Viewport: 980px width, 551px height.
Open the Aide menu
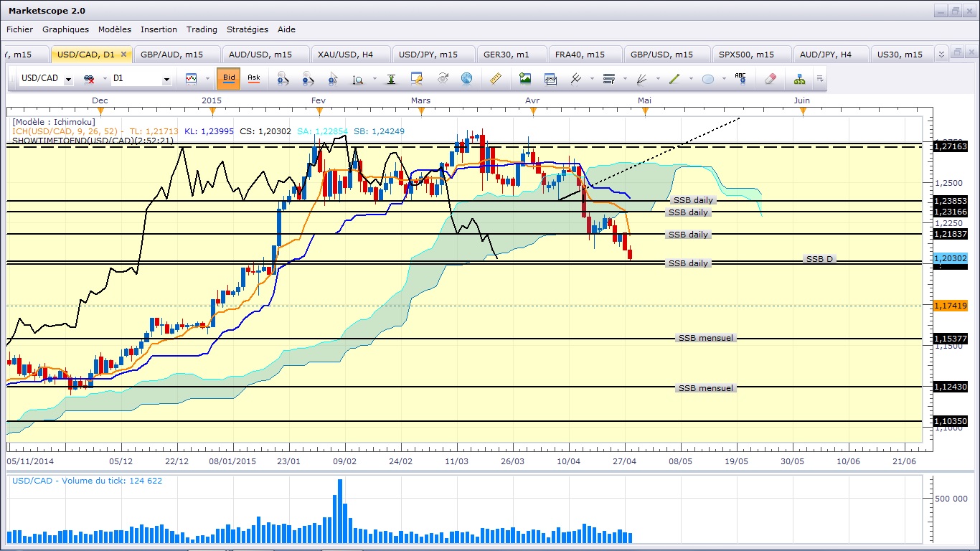tap(286, 29)
